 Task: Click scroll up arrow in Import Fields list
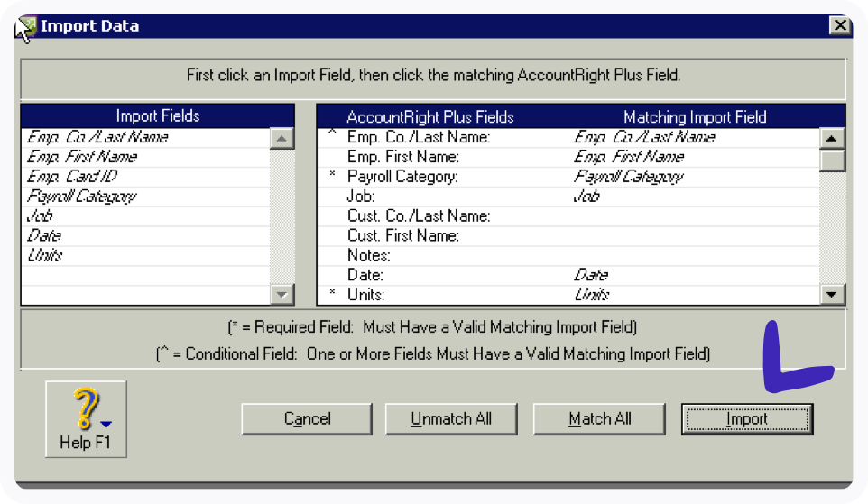pyautogui.click(x=282, y=138)
